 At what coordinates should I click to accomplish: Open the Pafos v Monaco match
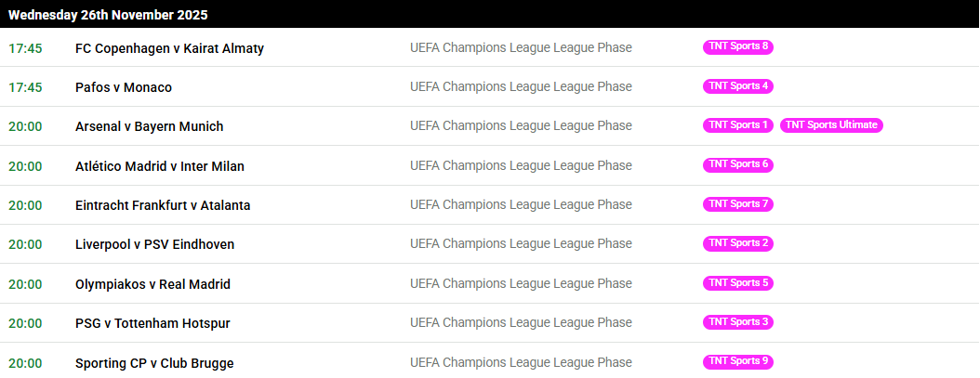click(x=123, y=87)
